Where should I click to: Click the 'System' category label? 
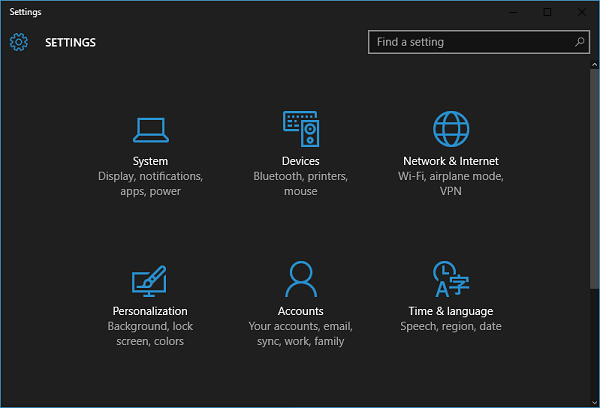point(150,161)
